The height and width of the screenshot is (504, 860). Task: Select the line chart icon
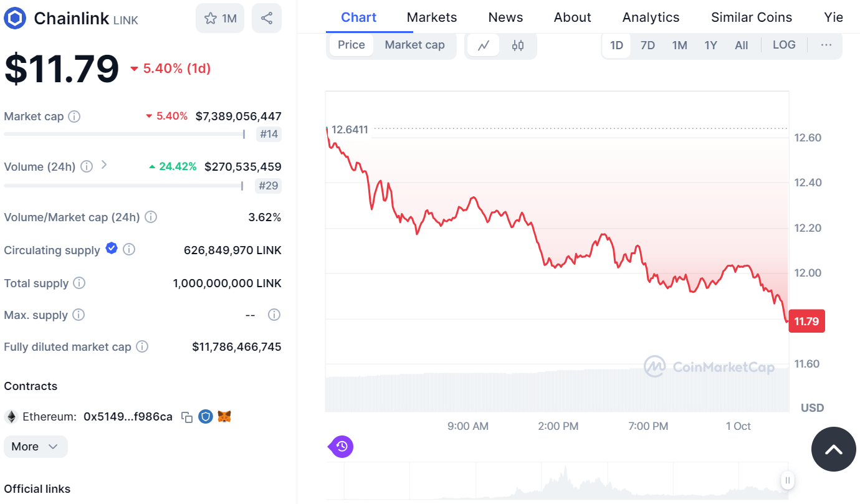coord(484,46)
